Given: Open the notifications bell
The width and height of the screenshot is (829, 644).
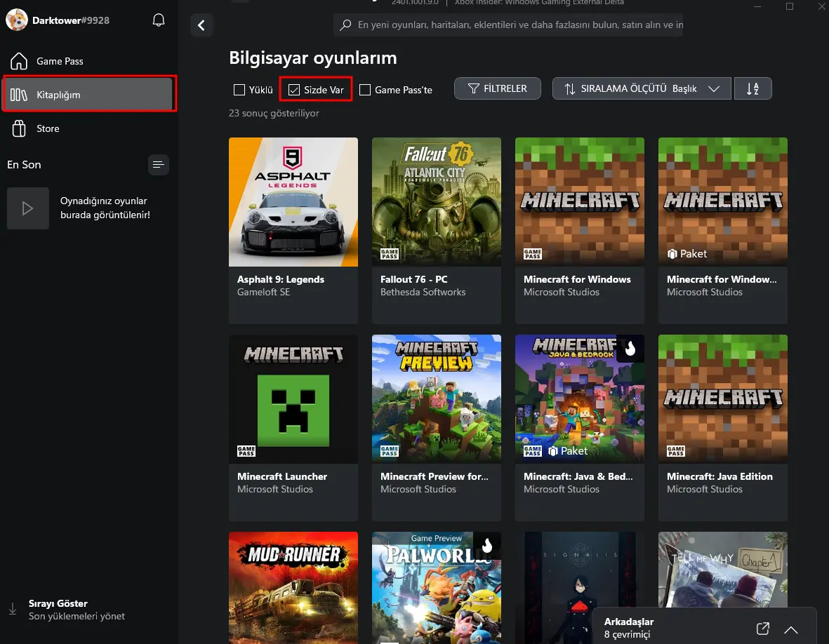Looking at the screenshot, I should pyautogui.click(x=159, y=20).
